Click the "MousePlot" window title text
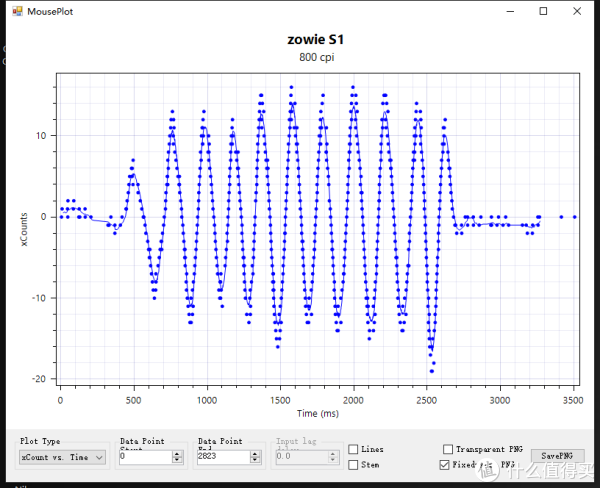 point(50,11)
